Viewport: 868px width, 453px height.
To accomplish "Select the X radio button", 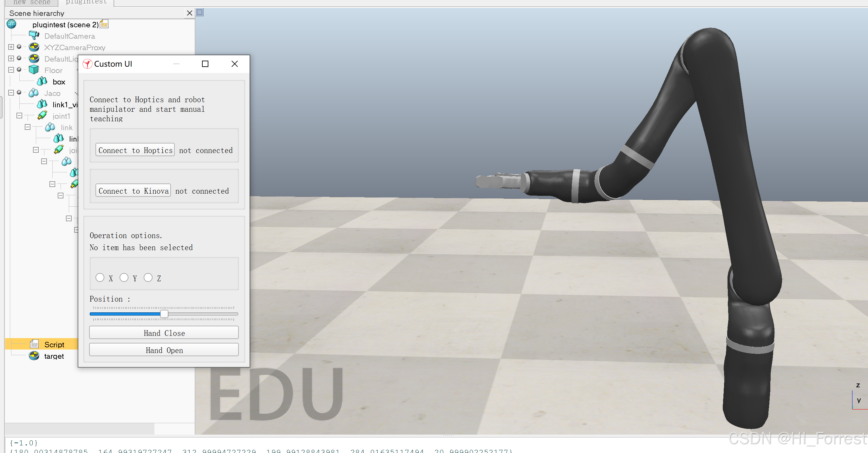I will [x=100, y=277].
